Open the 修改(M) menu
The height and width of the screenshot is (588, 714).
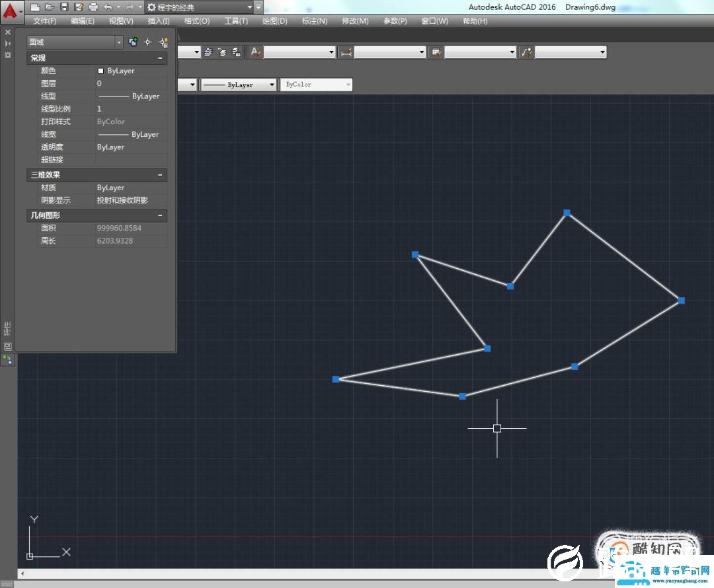tap(355, 21)
